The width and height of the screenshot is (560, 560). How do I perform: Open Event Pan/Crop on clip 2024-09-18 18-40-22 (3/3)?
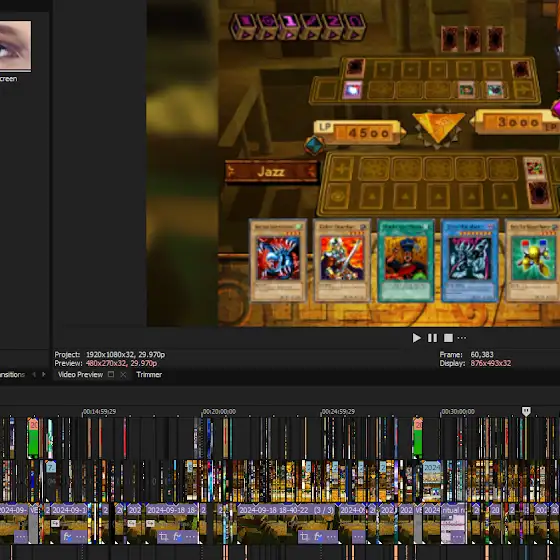click(304, 536)
